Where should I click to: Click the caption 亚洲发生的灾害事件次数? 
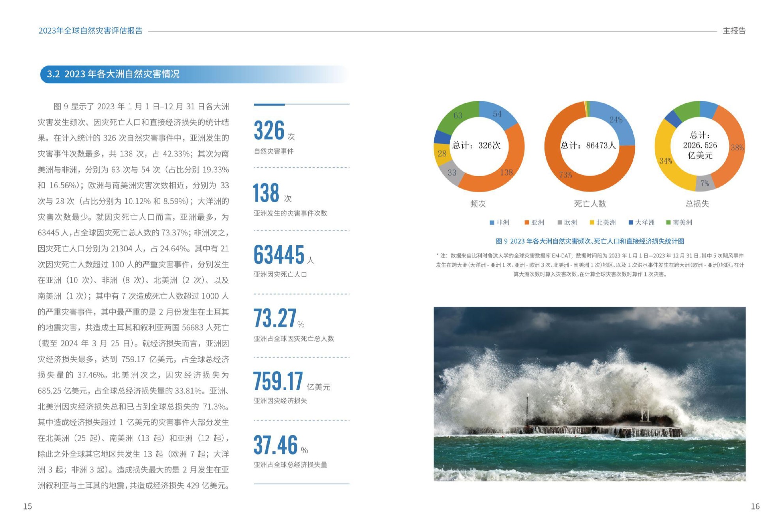click(290, 213)
